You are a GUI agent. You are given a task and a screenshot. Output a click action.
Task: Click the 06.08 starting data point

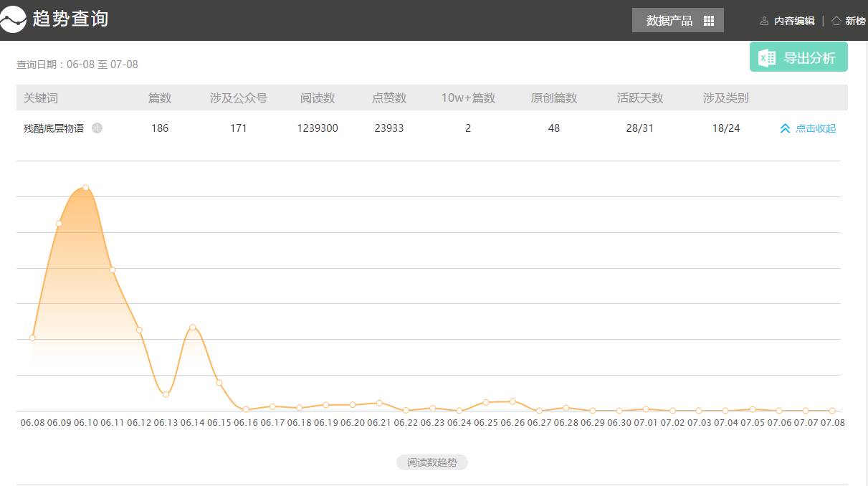tap(32, 338)
